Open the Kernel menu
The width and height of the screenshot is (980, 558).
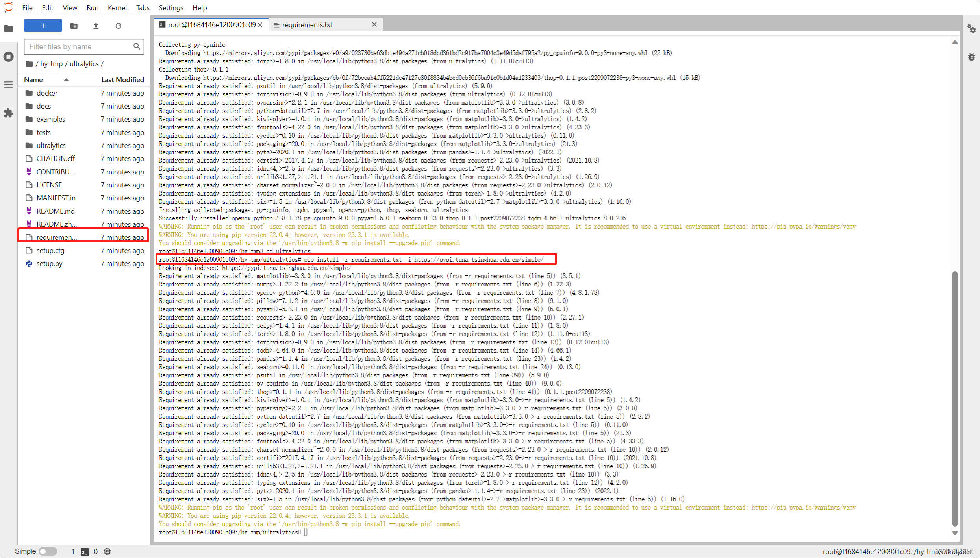coord(117,7)
